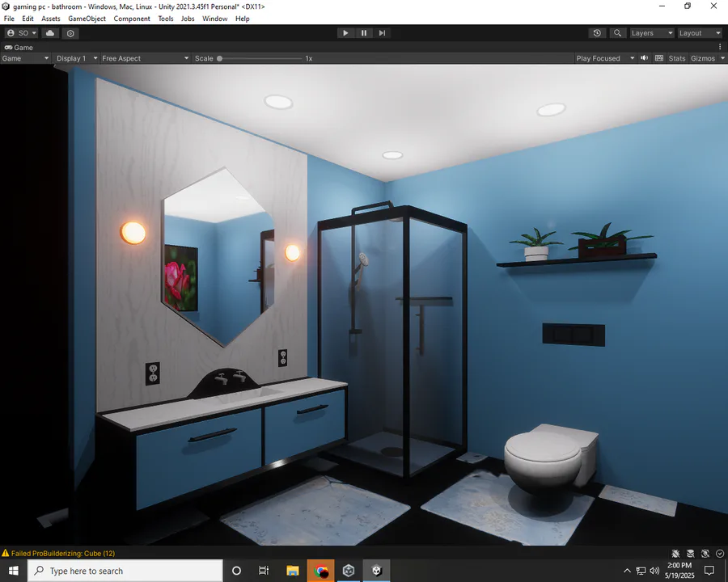Open network status tray icon

click(641, 571)
